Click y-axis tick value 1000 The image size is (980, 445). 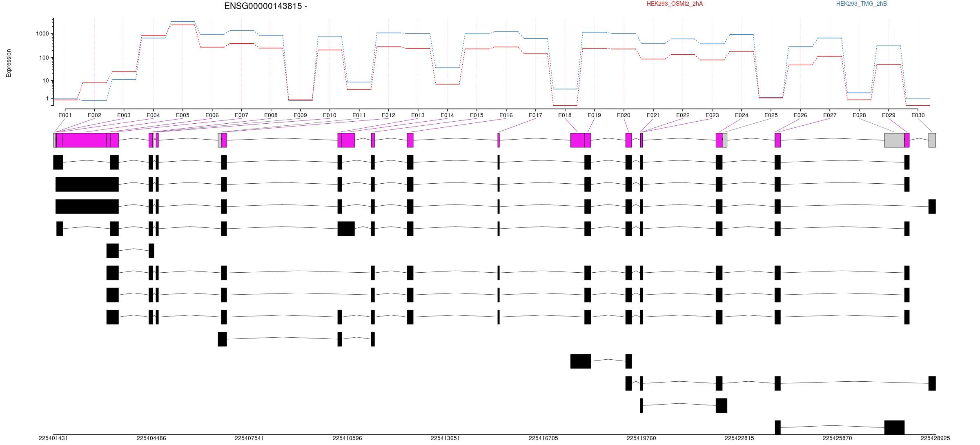point(42,34)
